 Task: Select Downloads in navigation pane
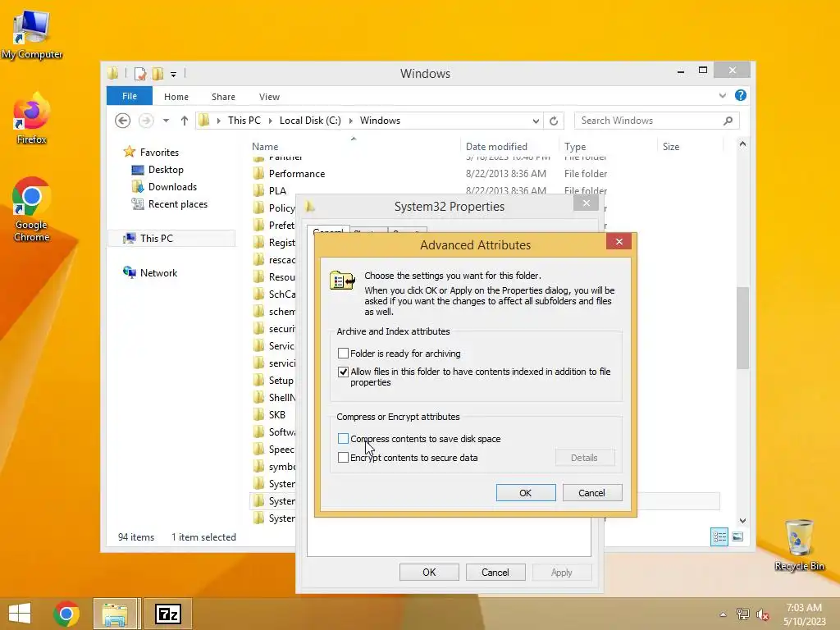pos(172,186)
